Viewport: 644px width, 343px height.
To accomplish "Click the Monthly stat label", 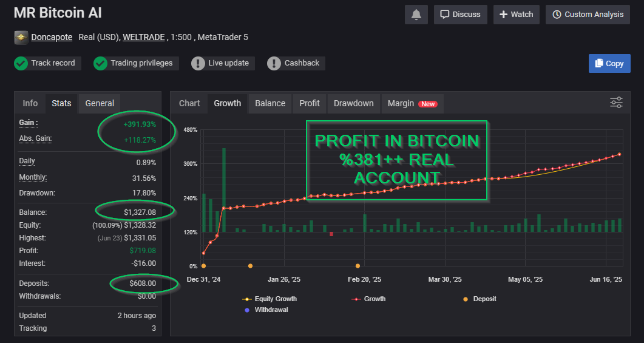I will pyautogui.click(x=33, y=177).
